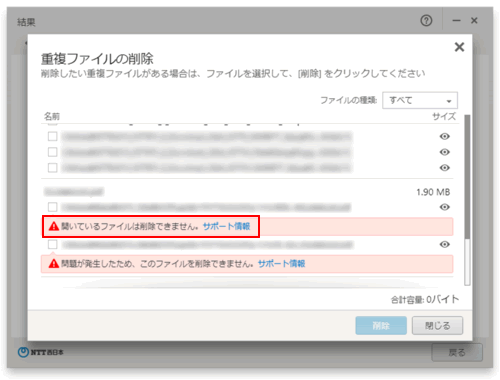Image resolution: width=500 pixels, height=380 pixels.
Task: Open the ファイルの種類 dropdown showing すべて
Action: 420,100
